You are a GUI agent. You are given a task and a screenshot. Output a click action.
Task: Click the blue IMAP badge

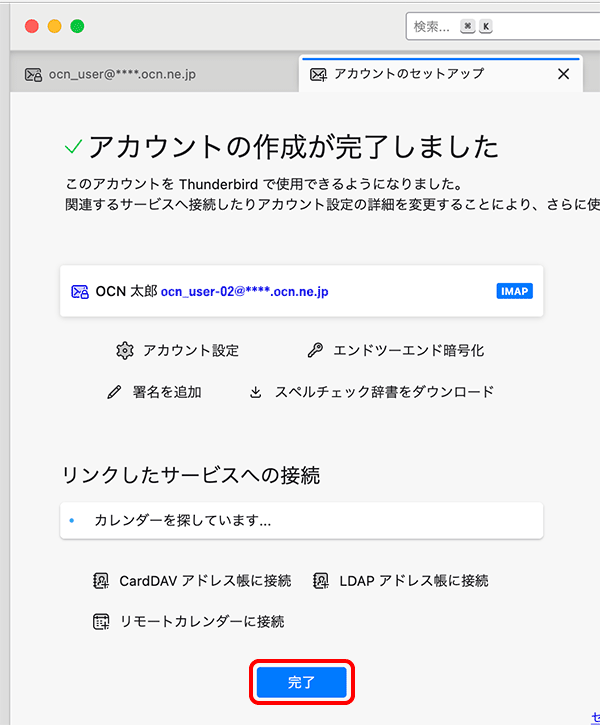514,291
